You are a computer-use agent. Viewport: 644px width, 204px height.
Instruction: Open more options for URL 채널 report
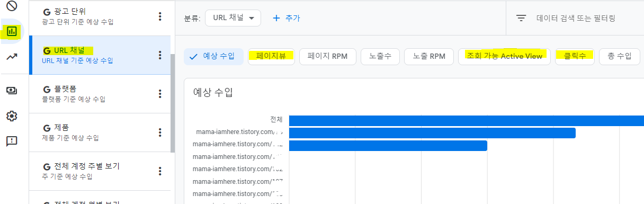pyautogui.click(x=160, y=55)
